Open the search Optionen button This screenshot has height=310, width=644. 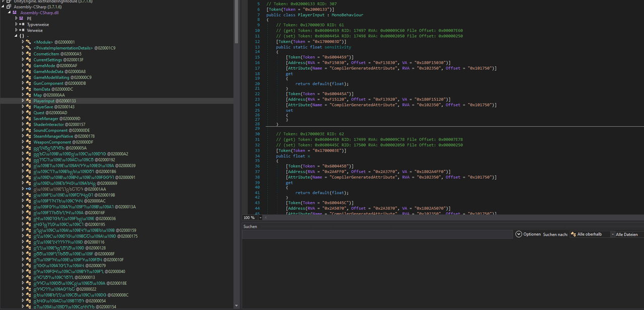pos(528,234)
